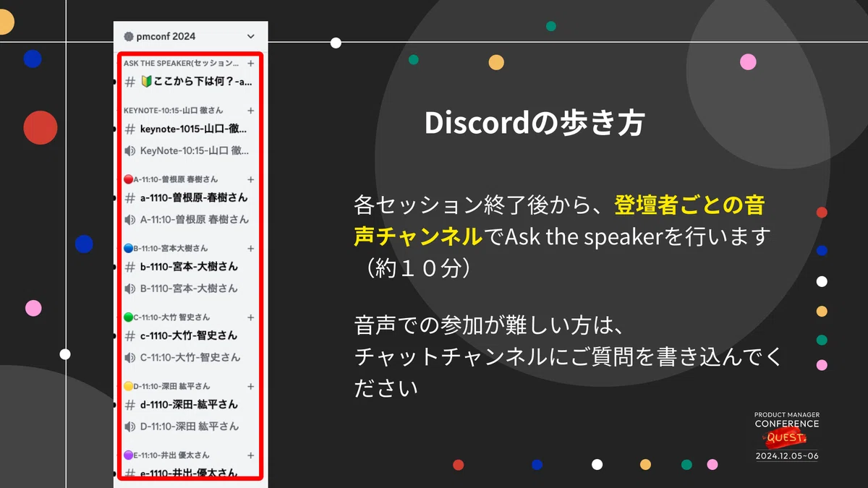Image resolution: width=868 pixels, height=488 pixels.
Task: Click plus icon beside C-11:10-大竹 智史さん category
Action: (x=250, y=317)
